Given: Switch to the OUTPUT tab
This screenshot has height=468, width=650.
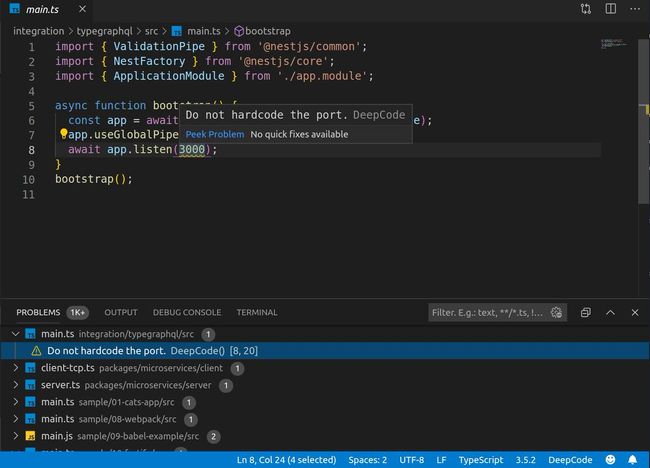Looking at the screenshot, I should 121,313.
